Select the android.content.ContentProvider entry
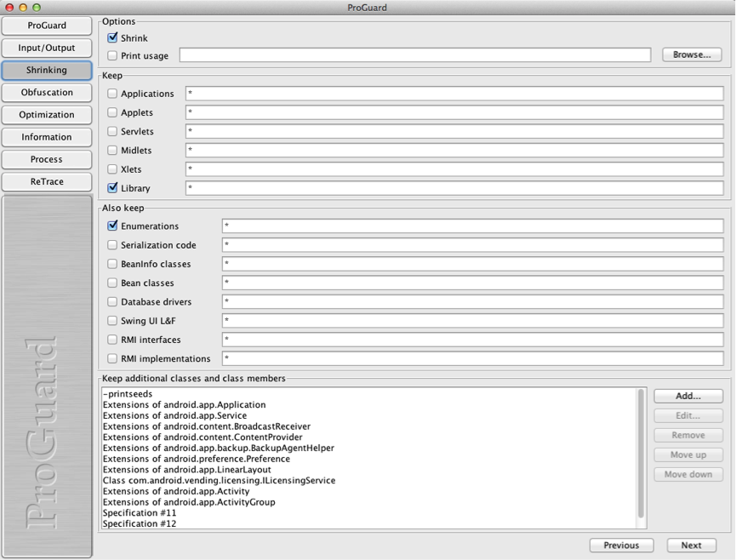Viewport: 736px width, 560px height. [x=368, y=437]
